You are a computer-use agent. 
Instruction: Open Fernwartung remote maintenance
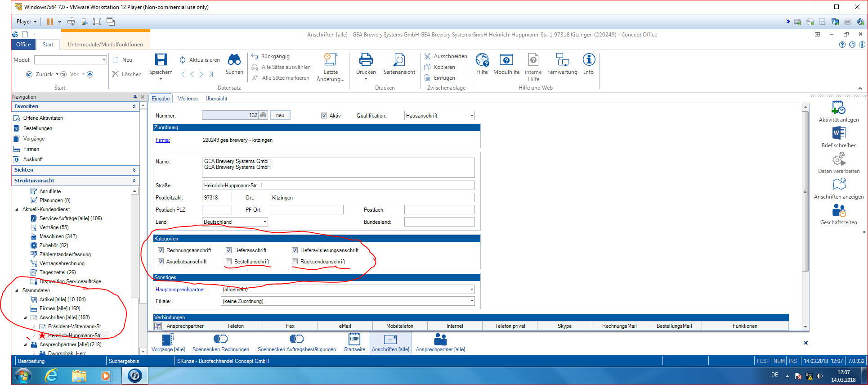562,60
